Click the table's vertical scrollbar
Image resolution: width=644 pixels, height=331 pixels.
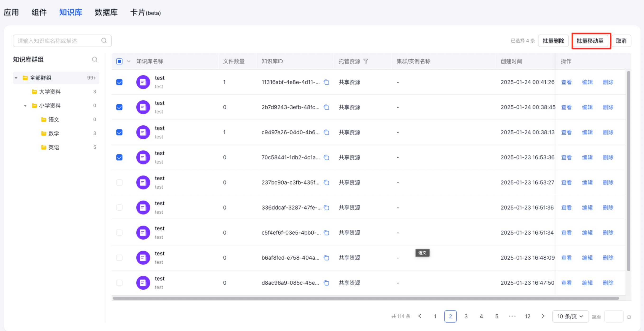tap(628, 171)
